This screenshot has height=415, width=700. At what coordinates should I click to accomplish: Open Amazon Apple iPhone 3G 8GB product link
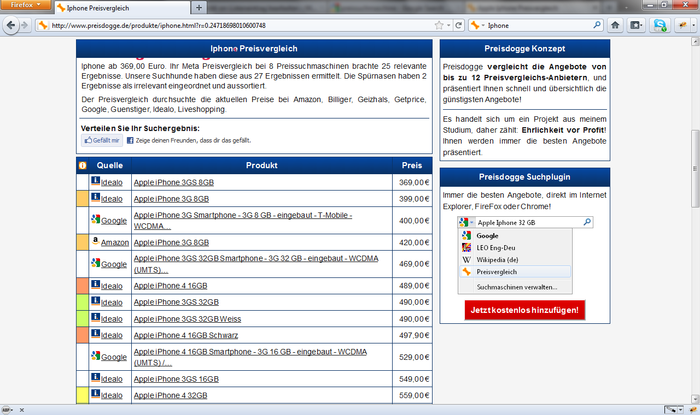(171, 242)
